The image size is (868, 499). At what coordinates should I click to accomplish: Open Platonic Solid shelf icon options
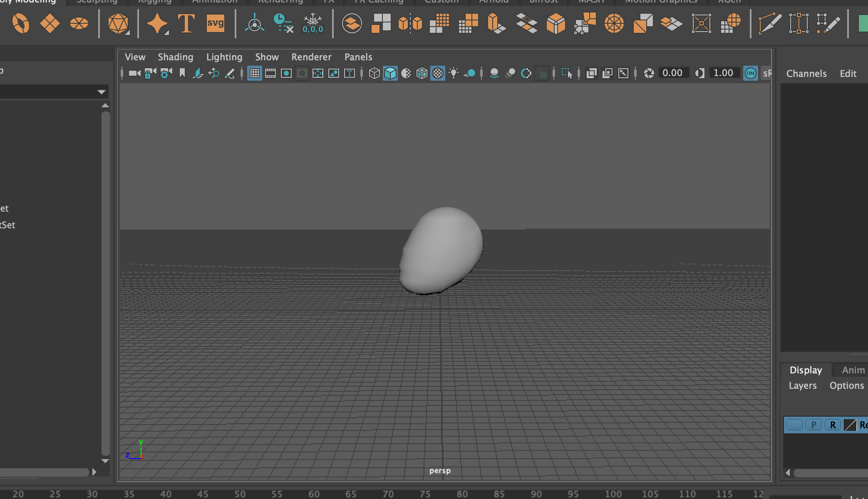[x=118, y=23]
